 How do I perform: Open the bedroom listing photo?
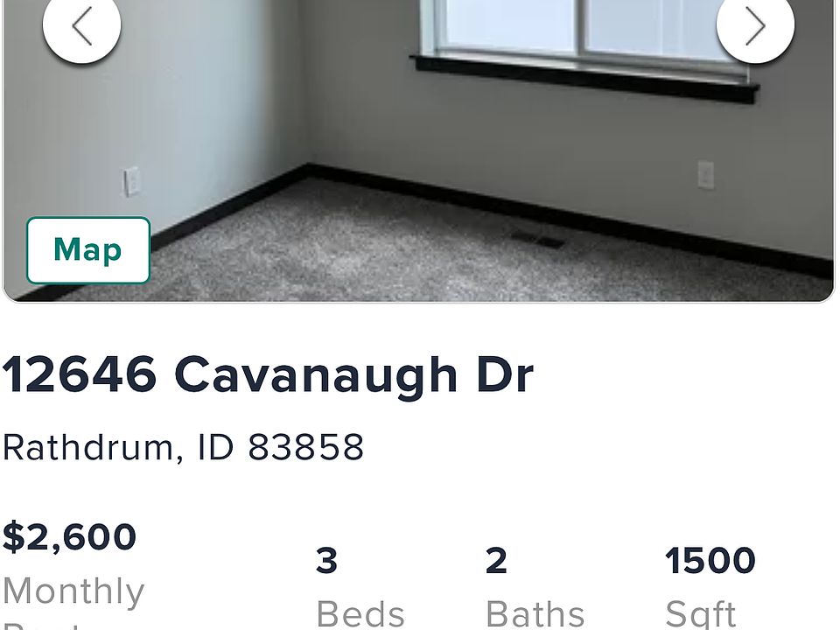click(419, 150)
